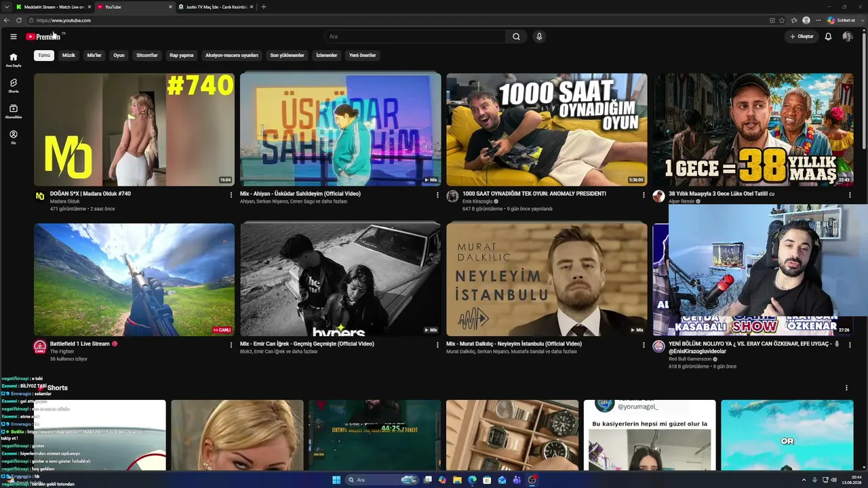Open the YouTube hamburger guide menu
Screen dimensions: 868x488
13,37
